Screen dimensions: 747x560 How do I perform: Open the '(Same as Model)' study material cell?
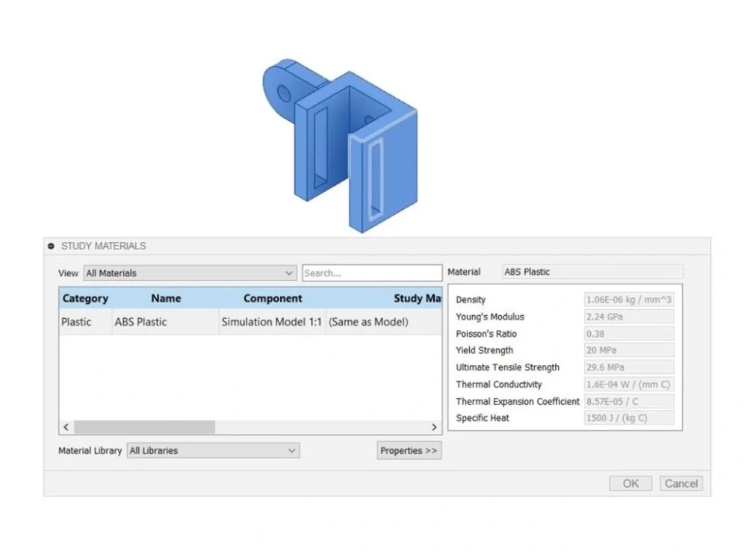pos(369,323)
